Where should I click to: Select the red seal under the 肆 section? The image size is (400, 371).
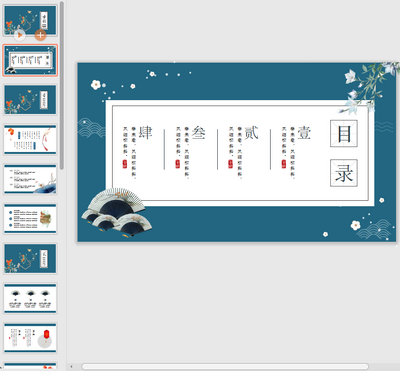125,164
